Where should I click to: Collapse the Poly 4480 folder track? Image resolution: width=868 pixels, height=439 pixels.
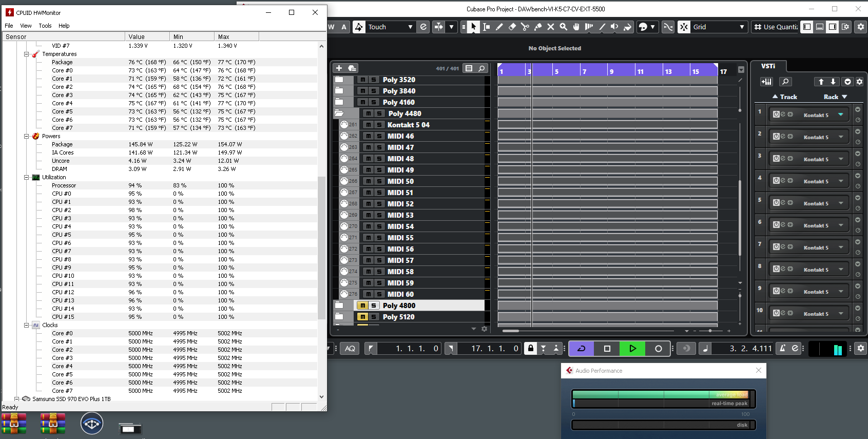pyautogui.click(x=339, y=113)
